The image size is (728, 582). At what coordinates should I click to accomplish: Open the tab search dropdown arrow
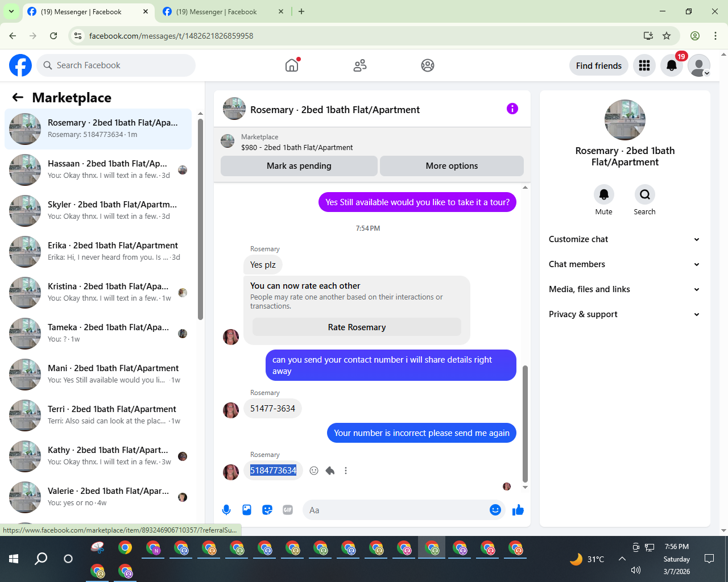pos(11,11)
